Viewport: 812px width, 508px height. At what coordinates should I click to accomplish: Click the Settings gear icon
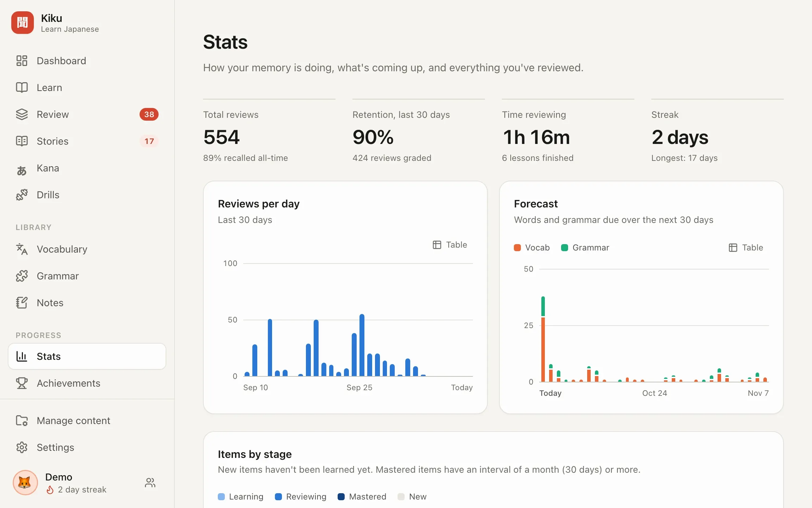(x=22, y=447)
